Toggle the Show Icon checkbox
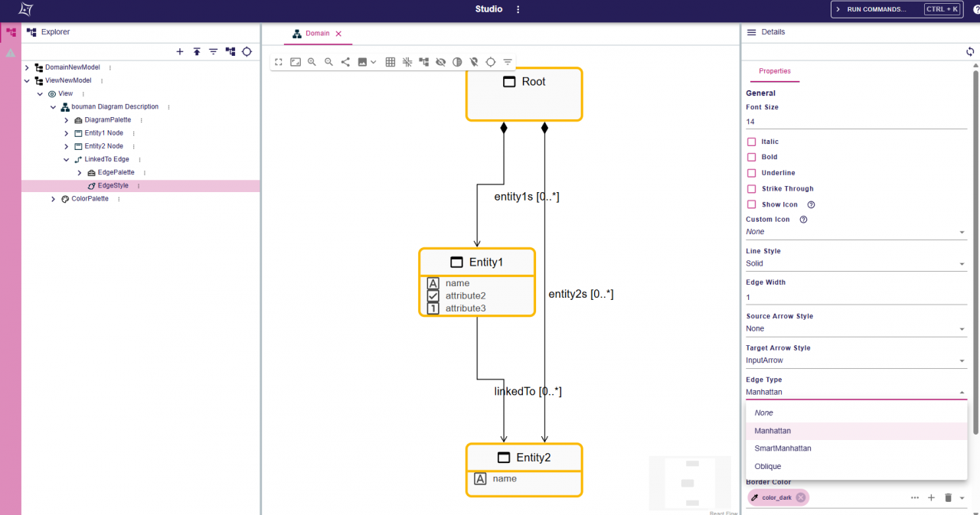The width and height of the screenshot is (980, 515). pos(751,204)
